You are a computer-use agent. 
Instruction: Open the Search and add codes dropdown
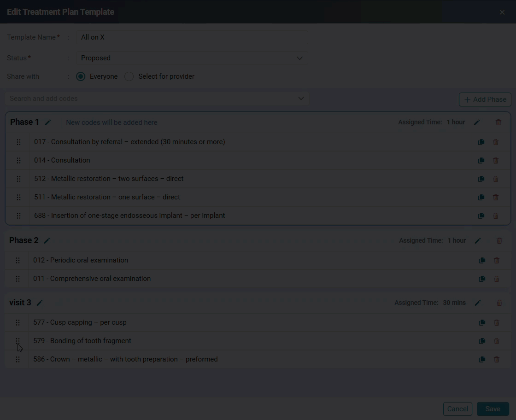tap(157, 99)
